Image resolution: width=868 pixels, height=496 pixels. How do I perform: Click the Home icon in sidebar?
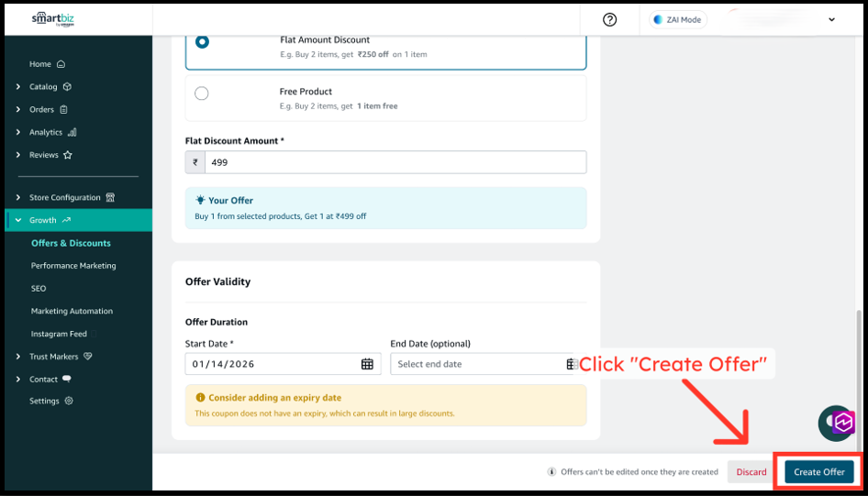pos(61,64)
